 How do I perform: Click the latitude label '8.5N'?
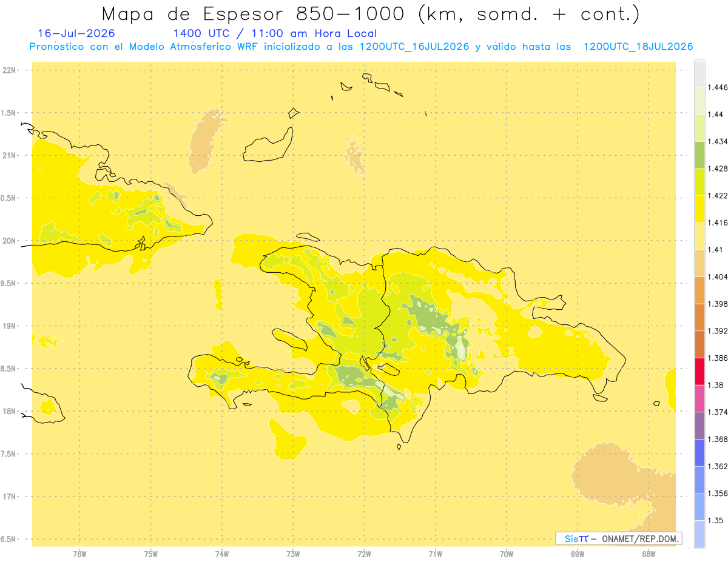point(9,369)
